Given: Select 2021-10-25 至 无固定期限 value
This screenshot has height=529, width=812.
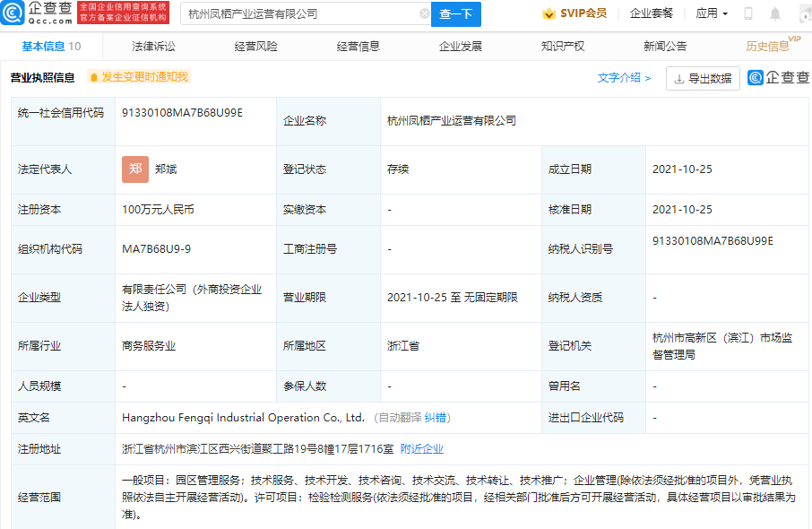Looking at the screenshot, I should [453, 298].
